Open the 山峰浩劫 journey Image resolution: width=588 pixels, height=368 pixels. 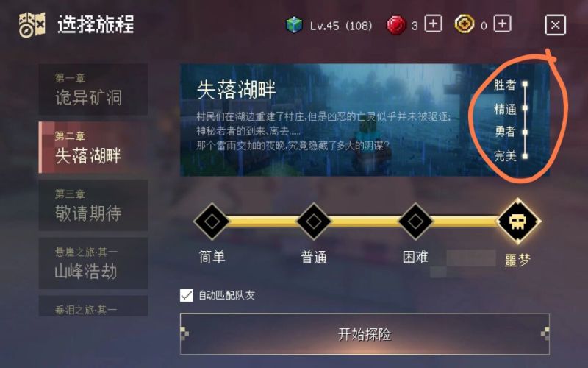[93, 263]
